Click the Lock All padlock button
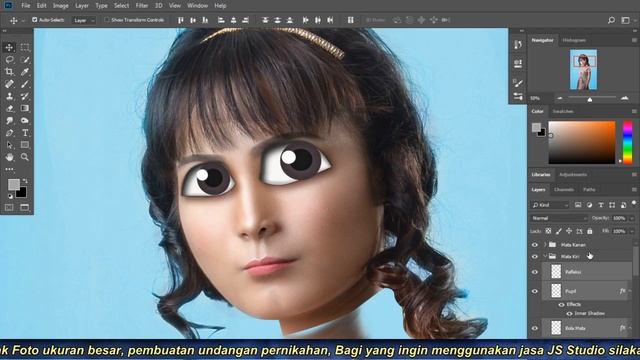This screenshot has width=640, height=360. (x=590, y=231)
